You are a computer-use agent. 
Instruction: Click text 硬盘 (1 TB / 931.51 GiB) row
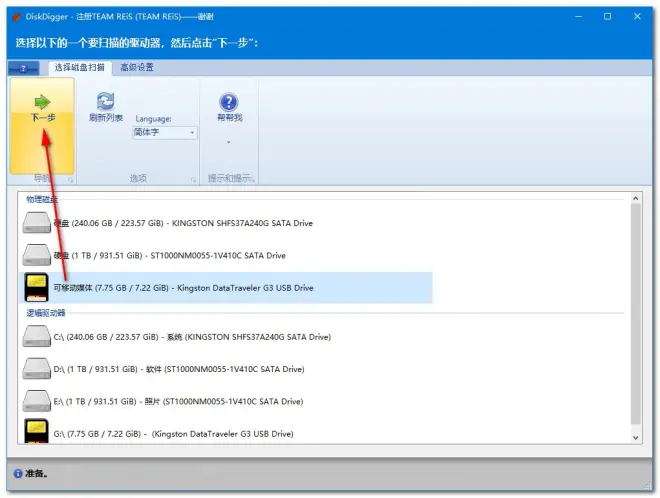170,256
